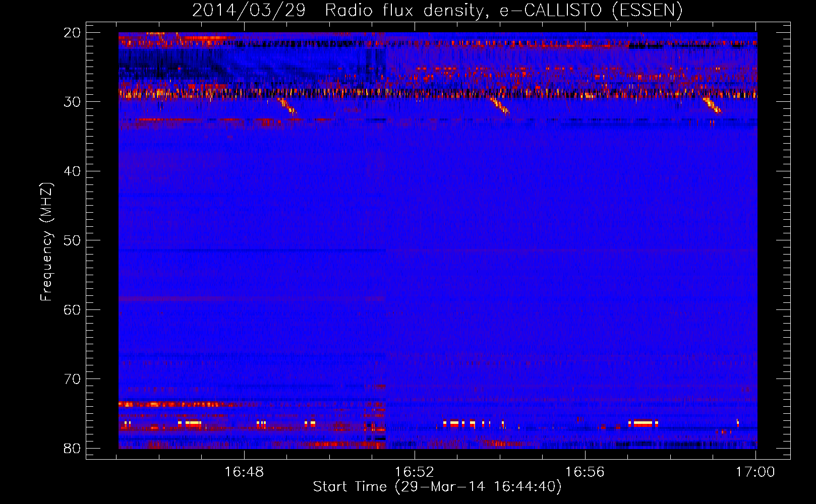Click the frequency tick label '20'
The height and width of the screenshot is (504, 816).
pos(73,33)
